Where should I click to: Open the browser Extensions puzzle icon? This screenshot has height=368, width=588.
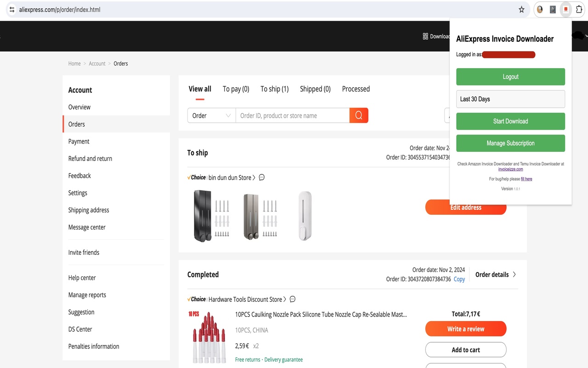tap(579, 9)
